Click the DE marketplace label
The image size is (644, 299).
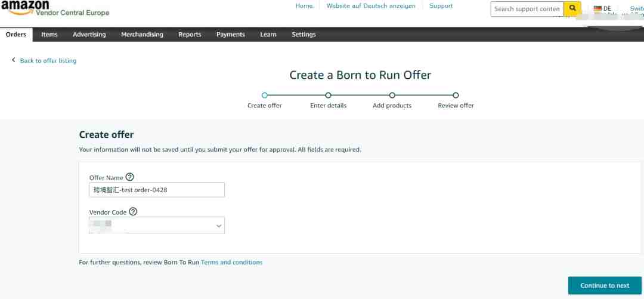point(607,8)
